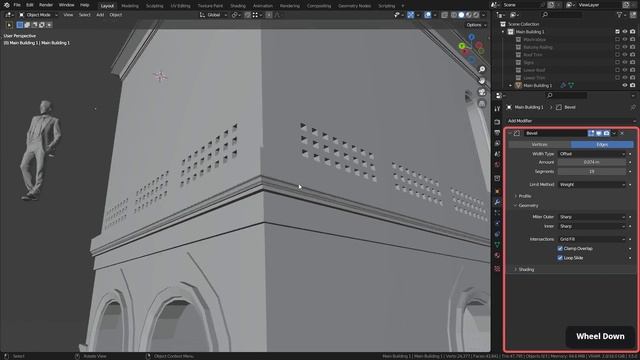Switch perspective/orthographic with the grid gizmo

tap(482, 103)
